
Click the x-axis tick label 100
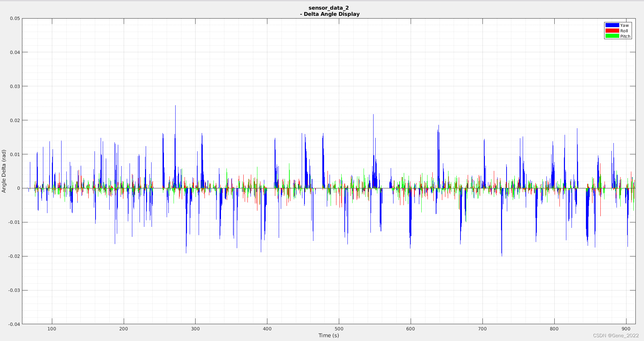[x=52, y=329]
